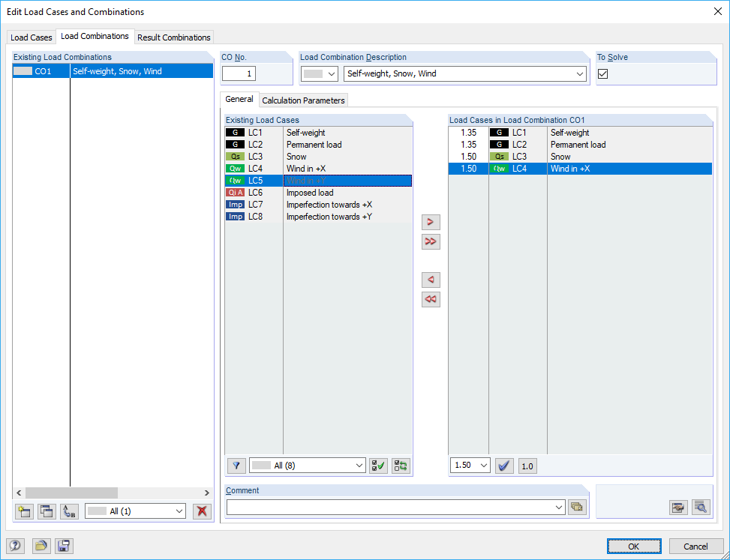Viewport: 730px width, 560px height.
Task: Click the filter funnel icon under load cases
Action: pos(236,466)
